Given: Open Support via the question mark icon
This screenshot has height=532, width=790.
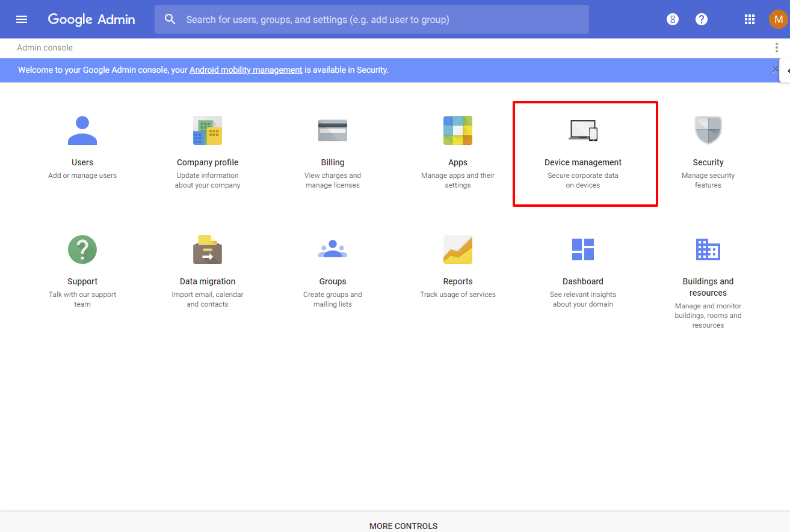Looking at the screenshot, I should (82, 249).
